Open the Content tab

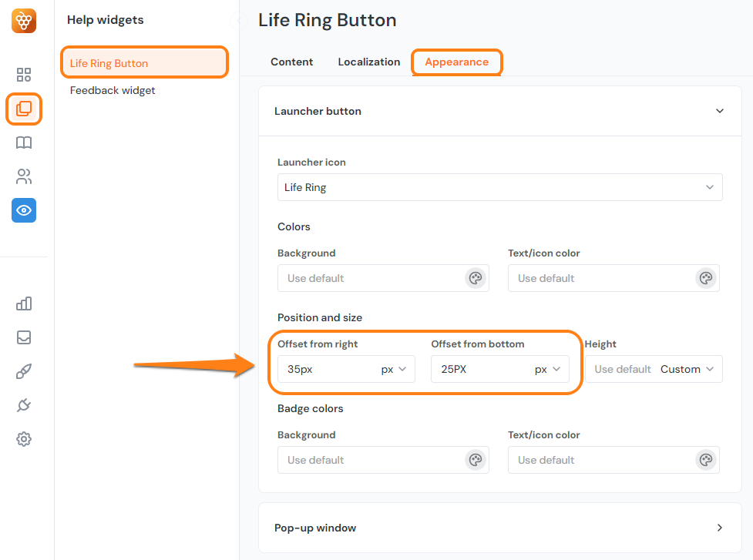[x=291, y=62]
